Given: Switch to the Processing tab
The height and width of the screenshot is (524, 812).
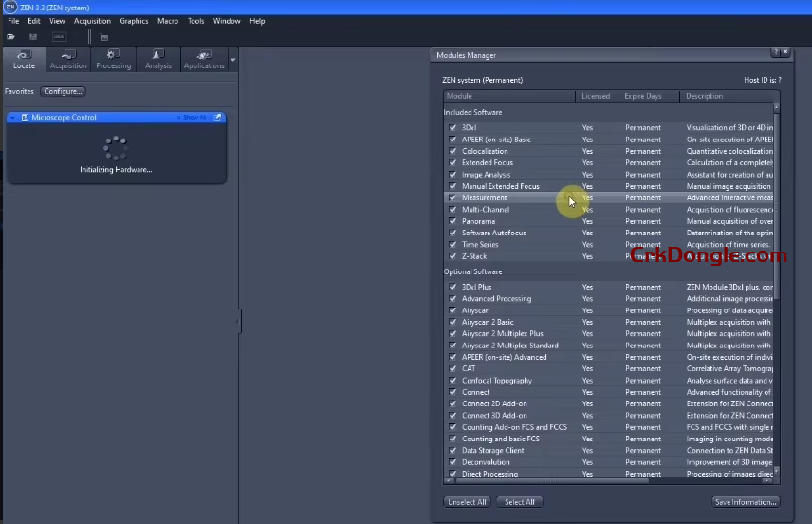Looking at the screenshot, I should pos(113,60).
